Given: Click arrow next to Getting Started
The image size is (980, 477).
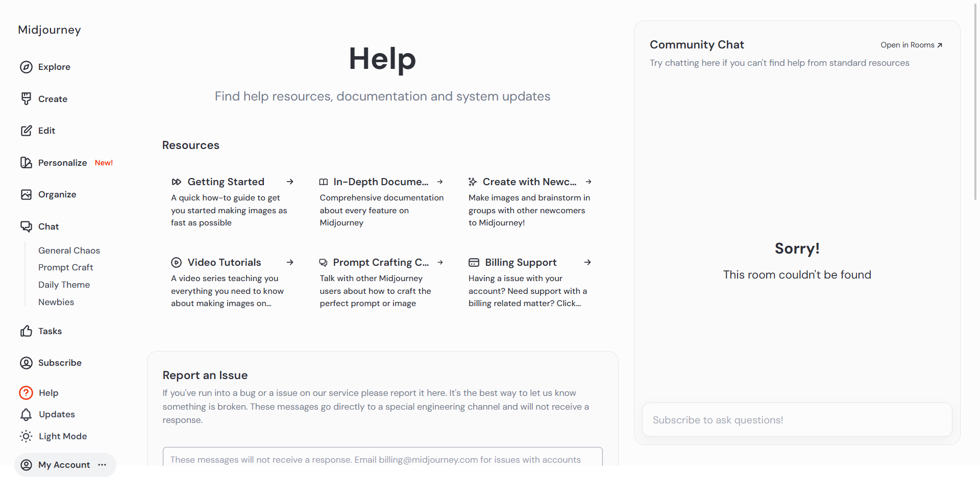Looking at the screenshot, I should point(290,182).
